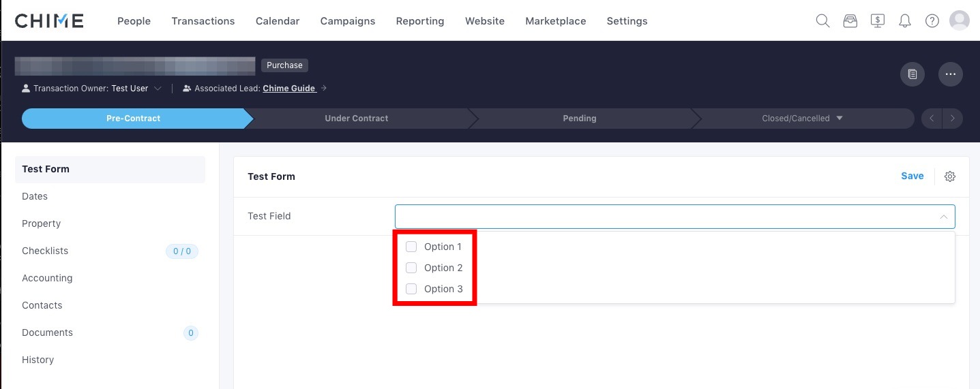Viewport: 980px width, 389px height.
Task: Check the Option 1 checkbox
Action: 411,247
